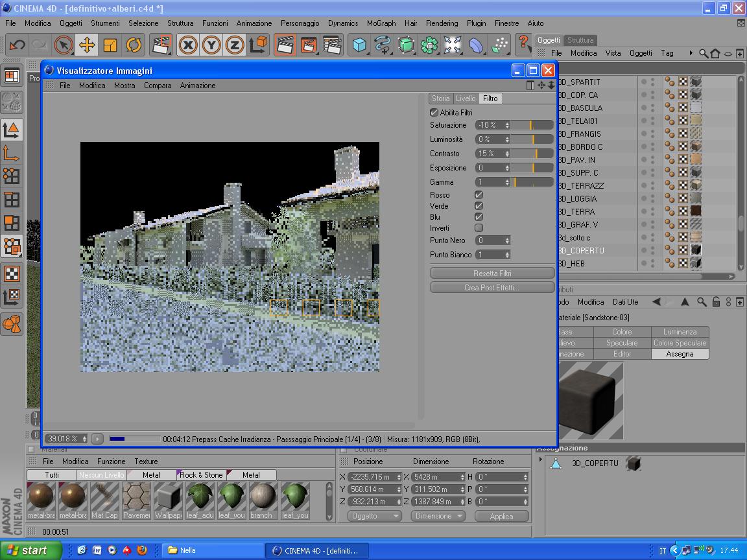The image size is (747, 560).
Task: Toggle the Rosso channel checkbox
Action: pos(479,195)
